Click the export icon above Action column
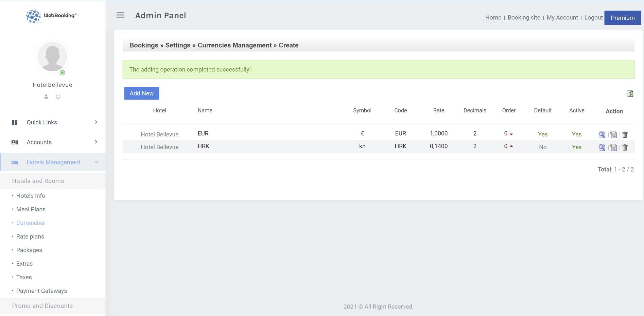This screenshot has height=316, width=644. (630, 94)
